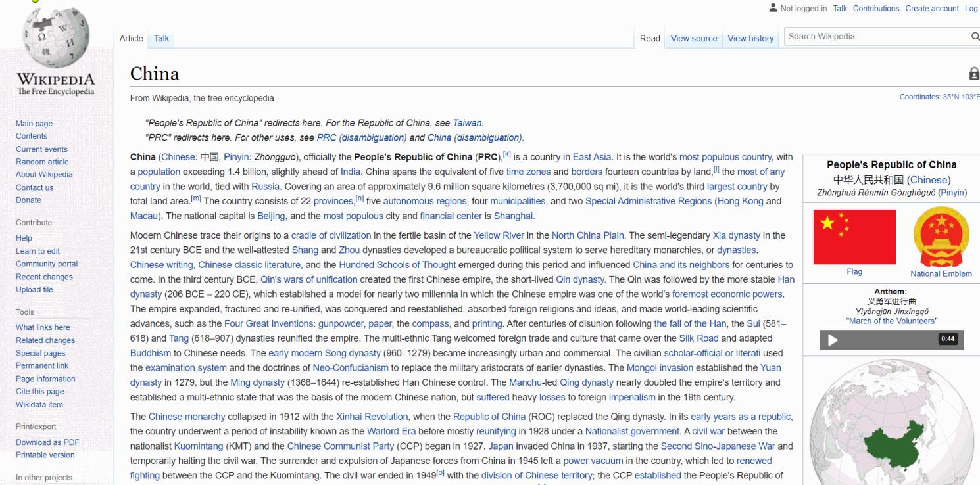Open the View source tab
980x485 pixels.
(x=694, y=39)
